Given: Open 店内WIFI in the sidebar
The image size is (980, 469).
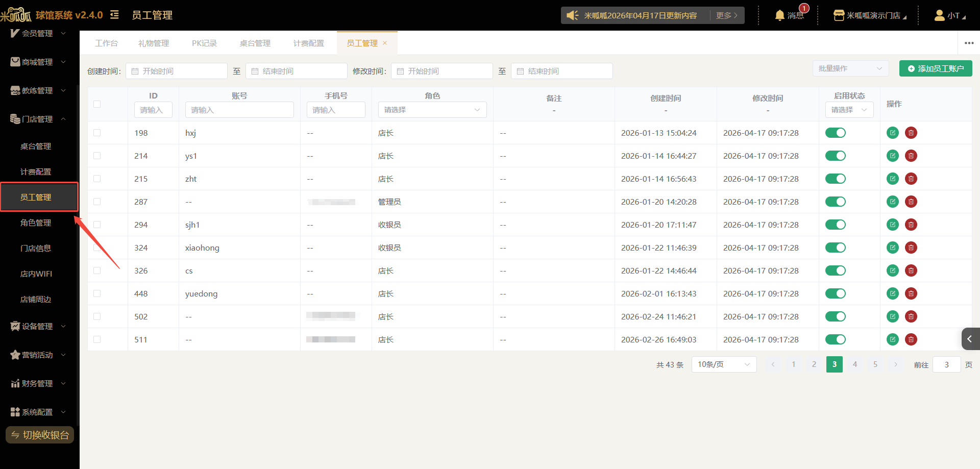Looking at the screenshot, I should coord(36,274).
